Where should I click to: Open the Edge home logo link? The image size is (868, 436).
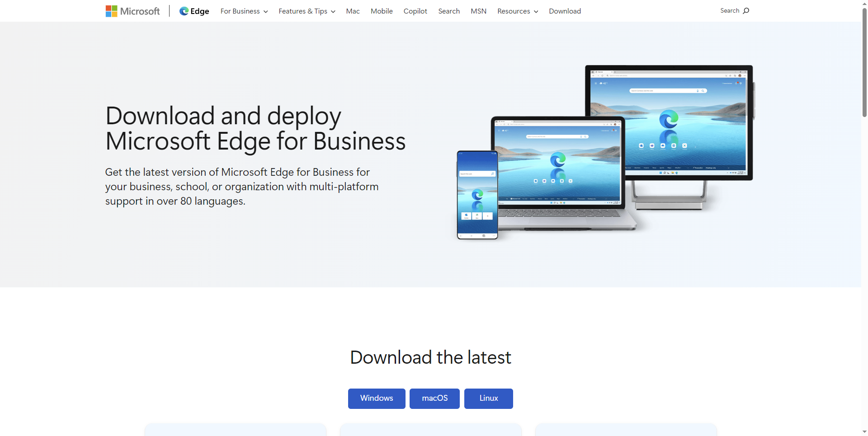[x=194, y=11]
